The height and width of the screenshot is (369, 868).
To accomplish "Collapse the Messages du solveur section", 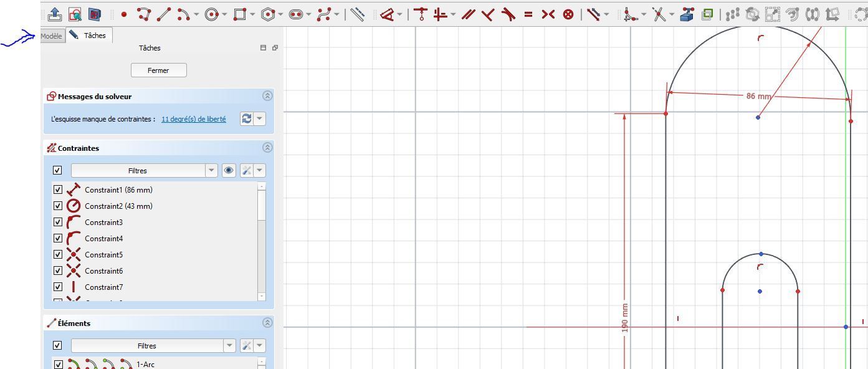I will tap(267, 96).
